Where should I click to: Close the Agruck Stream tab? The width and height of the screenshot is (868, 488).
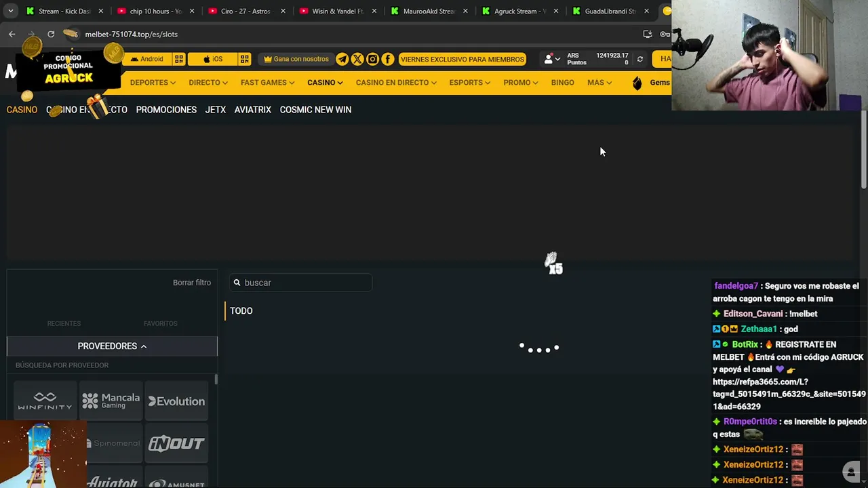click(555, 11)
